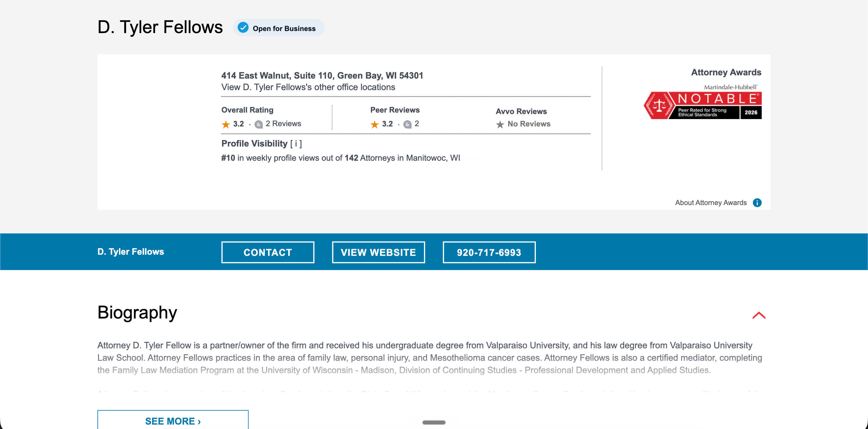Collapse the Biography section with red chevron
868x429 pixels.
pyautogui.click(x=759, y=315)
